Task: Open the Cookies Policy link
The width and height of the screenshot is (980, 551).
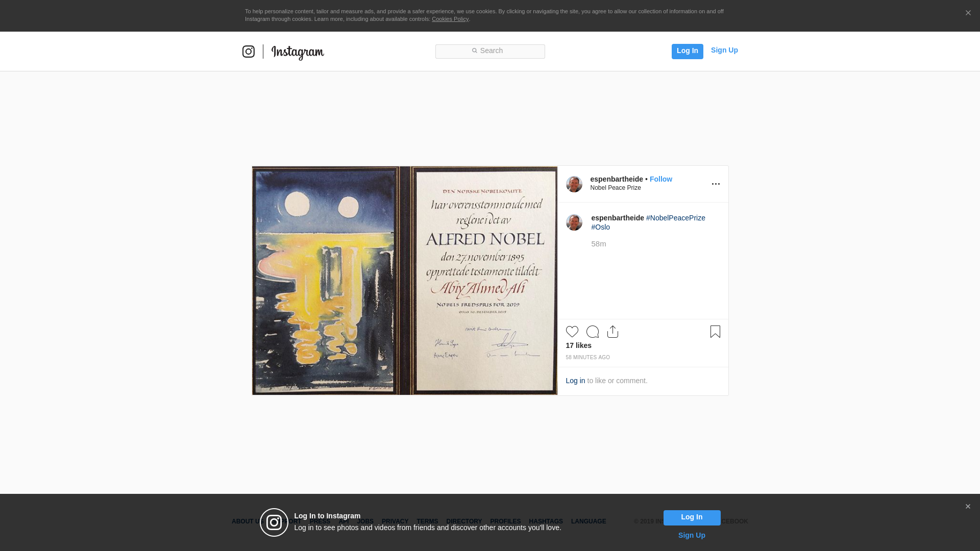Action: [x=450, y=19]
